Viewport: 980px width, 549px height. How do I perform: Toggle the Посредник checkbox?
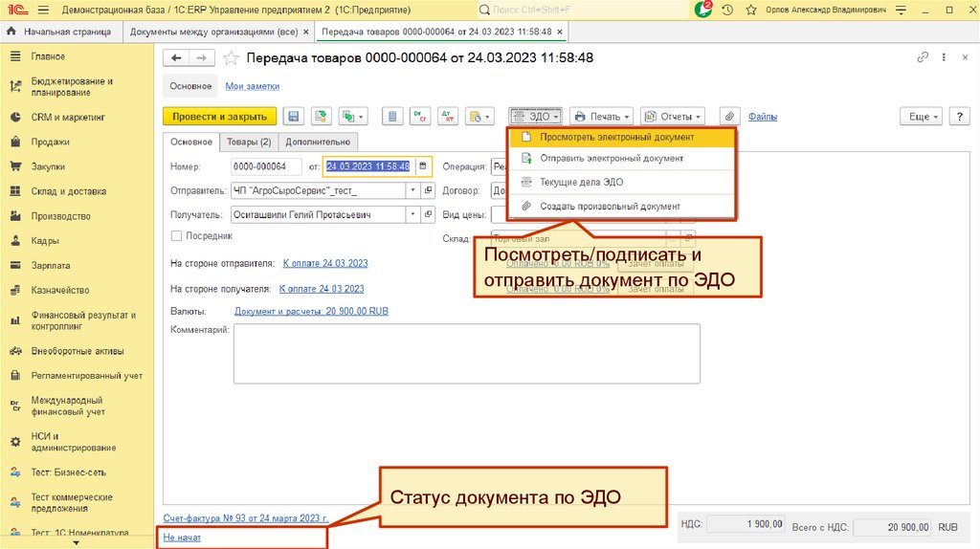pos(176,235)
